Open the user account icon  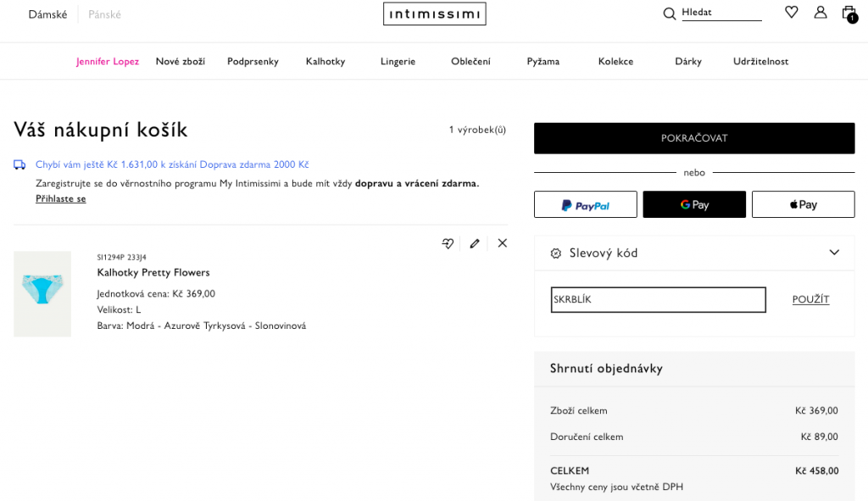coord(821,12)
